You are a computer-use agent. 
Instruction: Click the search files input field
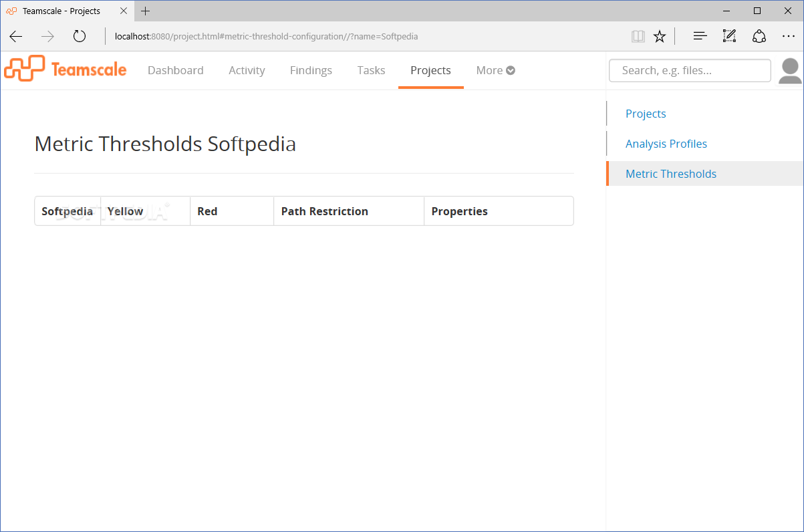690,70
